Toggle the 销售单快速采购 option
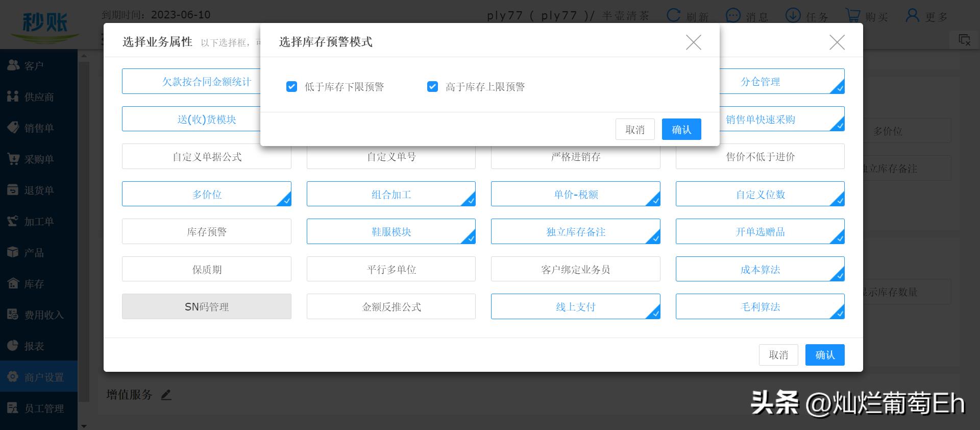The height and width of the screenshot is (430, 980). coord(782,119)
